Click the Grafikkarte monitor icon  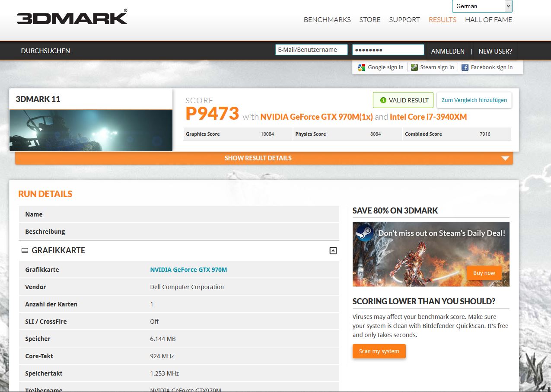tap(25, 251)
